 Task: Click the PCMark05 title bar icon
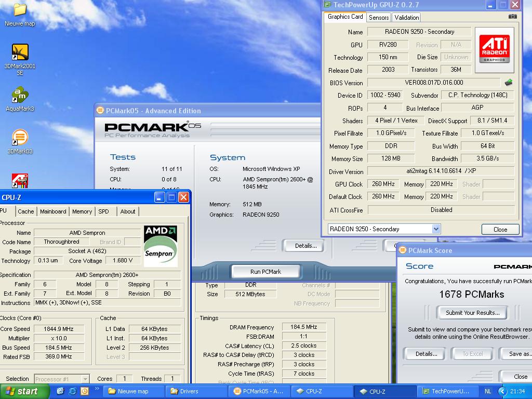100,110
